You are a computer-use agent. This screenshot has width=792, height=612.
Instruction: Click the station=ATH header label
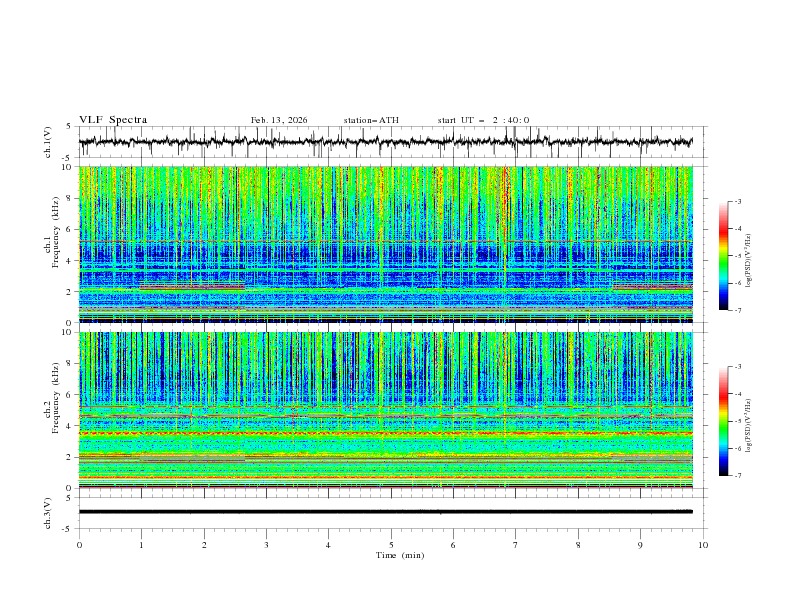(x=371, y=120)
